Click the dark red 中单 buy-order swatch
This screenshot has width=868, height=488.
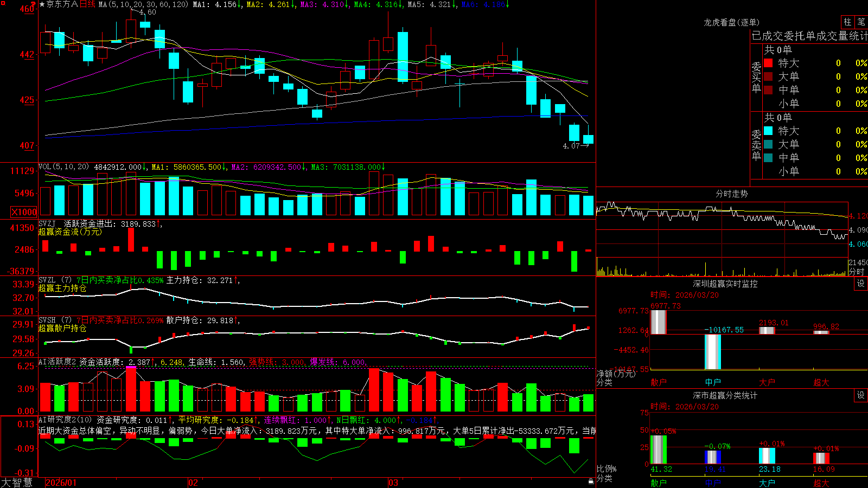click(768, 89)
